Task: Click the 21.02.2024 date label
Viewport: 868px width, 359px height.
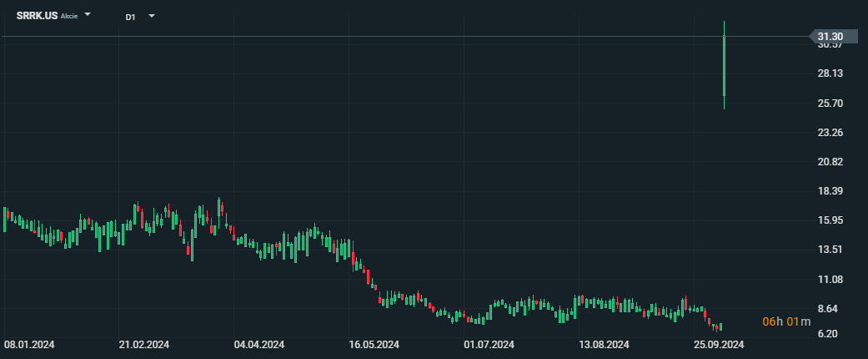Action: 144,345
